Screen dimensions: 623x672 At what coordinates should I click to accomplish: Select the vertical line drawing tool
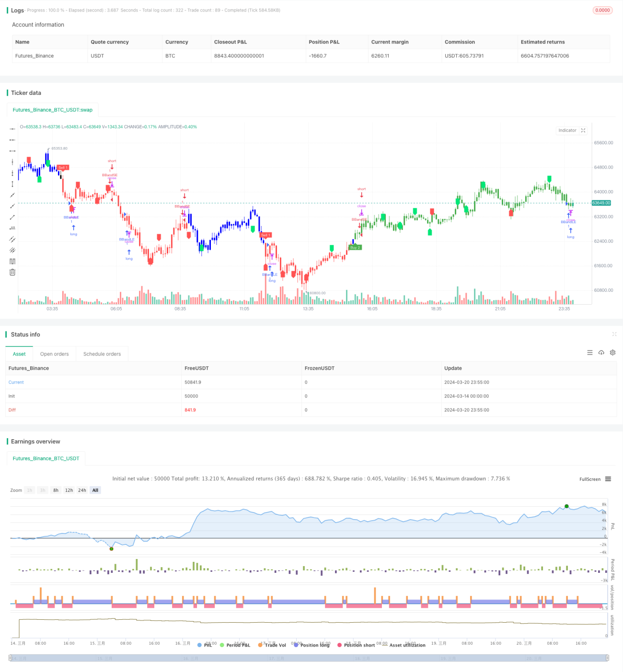[12, 162]
